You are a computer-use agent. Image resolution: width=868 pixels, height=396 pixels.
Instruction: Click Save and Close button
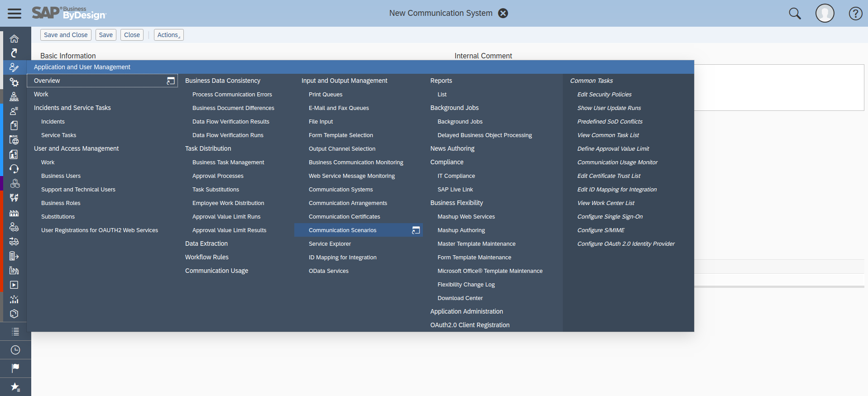(x=66, y=35)
